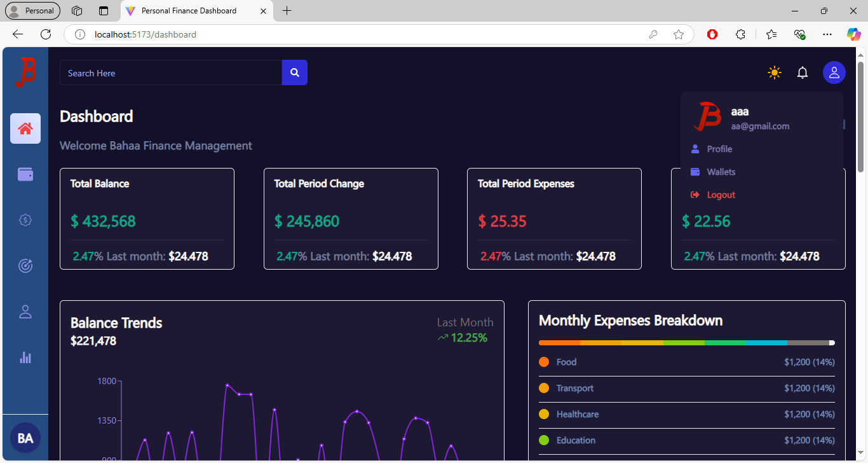Select Profile from the user menu

pos(719,149)
